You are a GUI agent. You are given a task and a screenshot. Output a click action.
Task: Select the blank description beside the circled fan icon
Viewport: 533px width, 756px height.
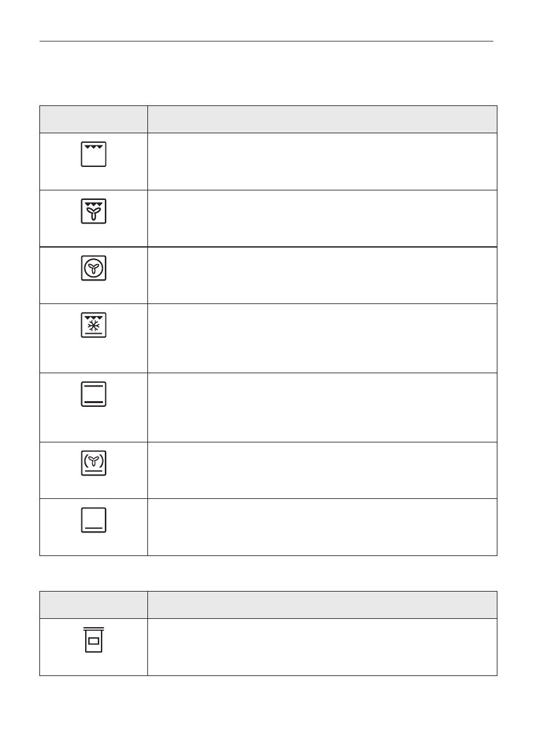322,275
